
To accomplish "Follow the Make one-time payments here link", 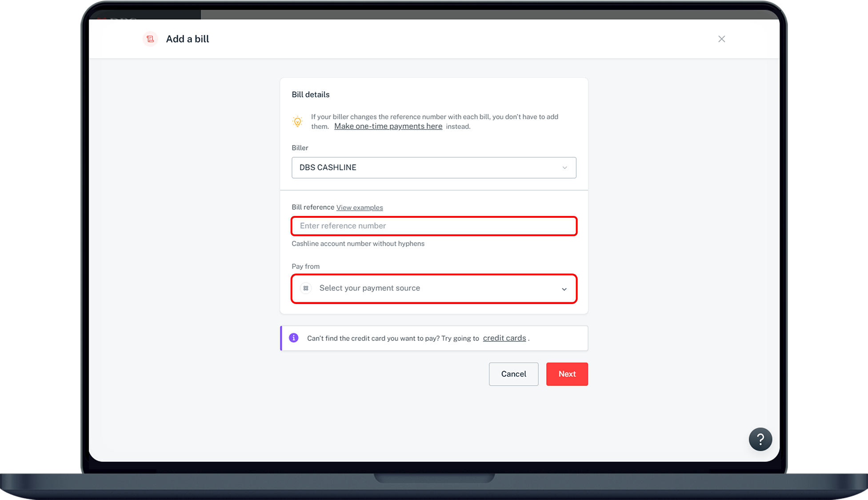I will (x=388, y=126).
